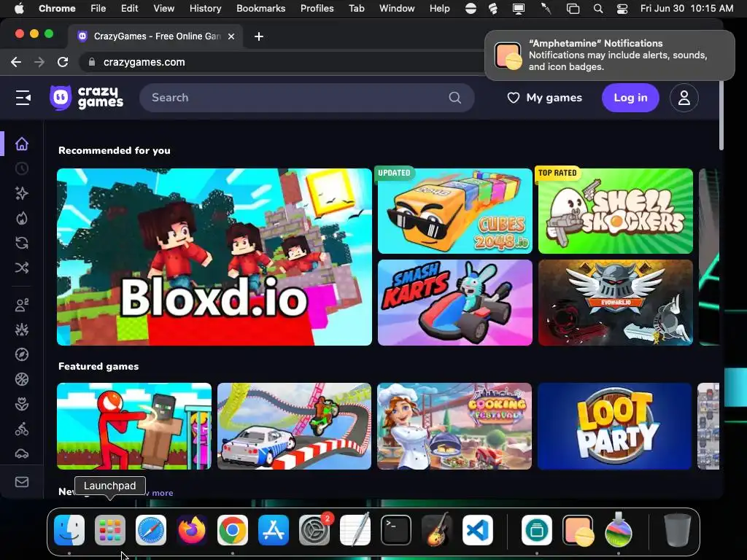The image size is (747, 560).
Task: Open the EvoWars.io game thumbnail
Action: tap(616, 303)
